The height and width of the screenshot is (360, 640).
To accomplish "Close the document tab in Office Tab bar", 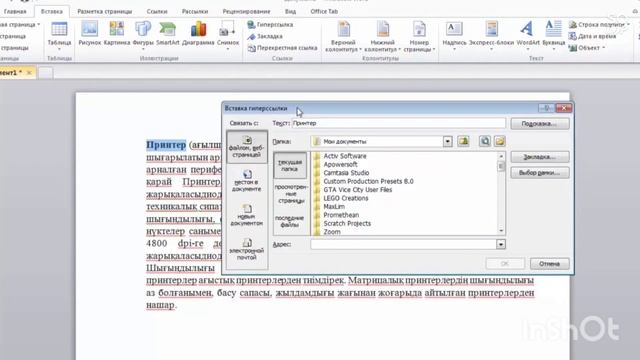I will [29, 73].
